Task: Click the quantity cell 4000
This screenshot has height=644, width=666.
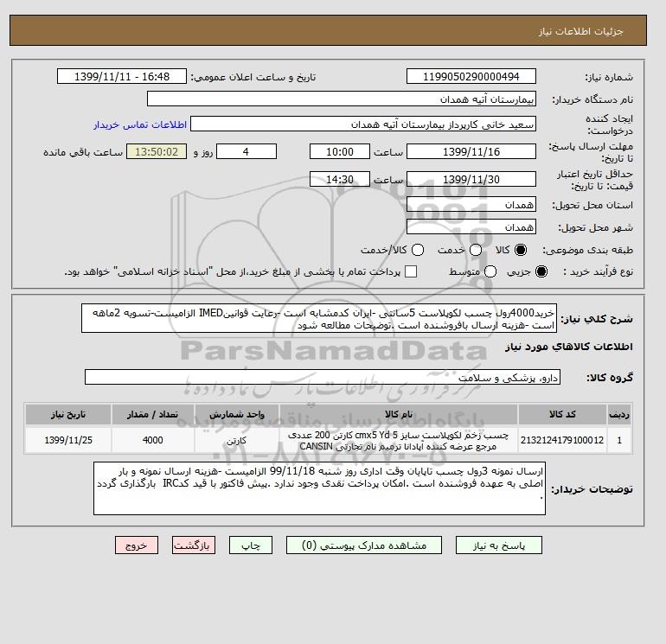Action: coord(152,440)
